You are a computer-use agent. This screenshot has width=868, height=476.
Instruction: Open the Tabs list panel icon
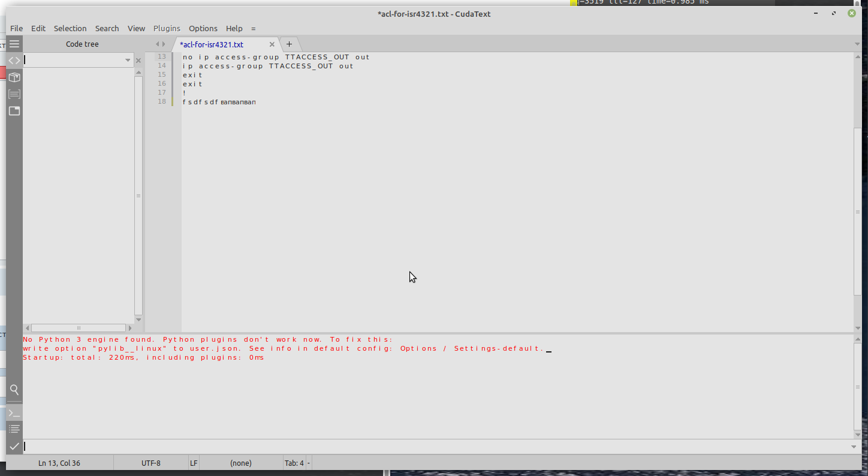pos(14,111)
